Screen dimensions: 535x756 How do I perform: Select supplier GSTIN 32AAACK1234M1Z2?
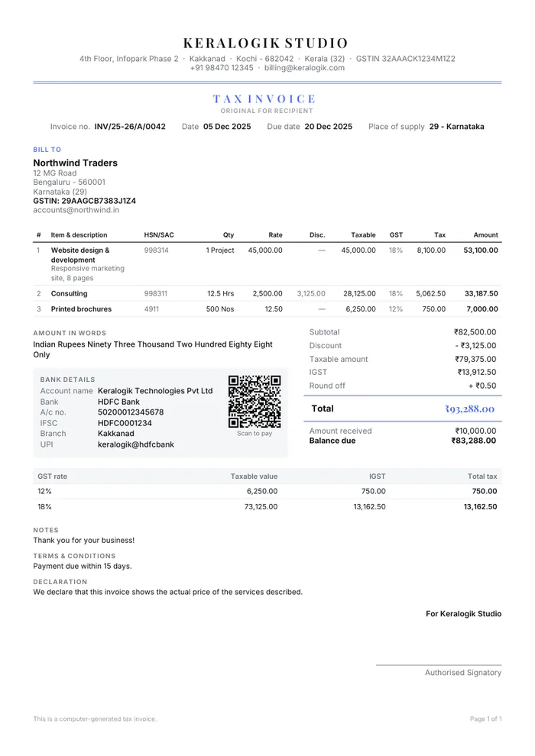tap(418, 59)
